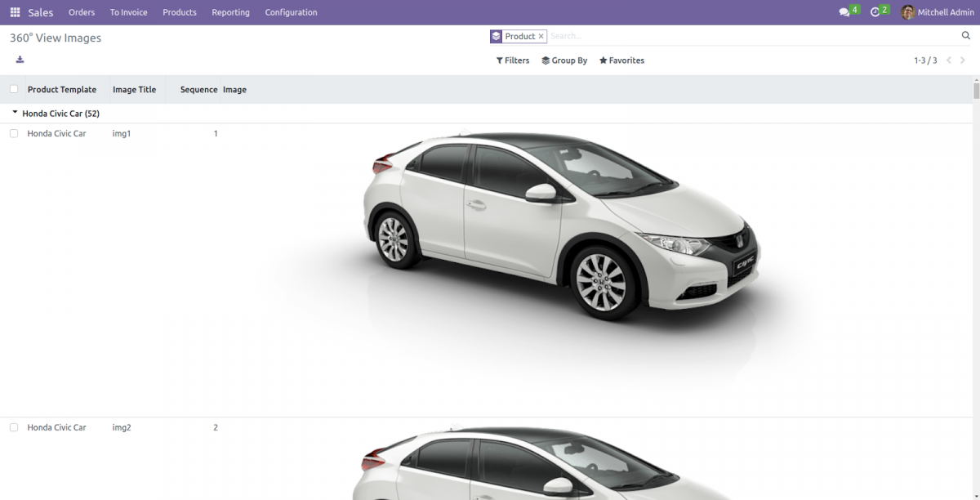Open the Honda Civic Car record link
This screenshot has height=500, width=980.
tap(56, 132)
